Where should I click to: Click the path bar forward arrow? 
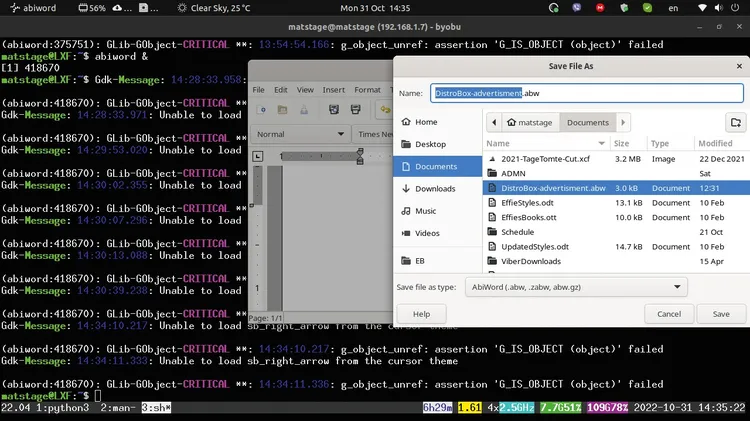[625, 122]
